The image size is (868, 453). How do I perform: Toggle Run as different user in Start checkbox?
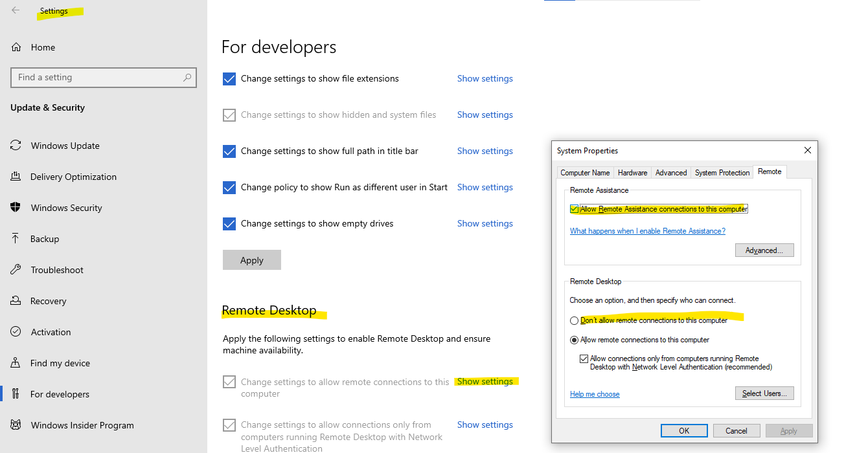pyautogui.click(x=229, y=188)
